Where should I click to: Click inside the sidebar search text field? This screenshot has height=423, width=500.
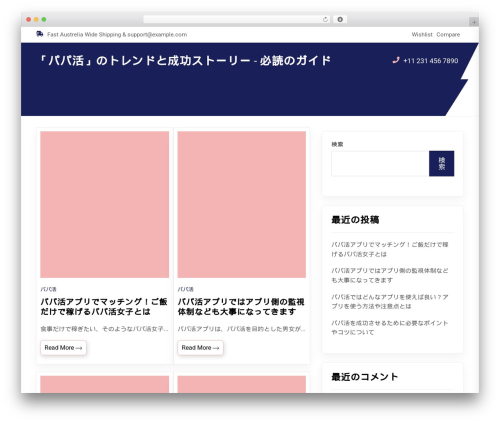coord(380,164)
